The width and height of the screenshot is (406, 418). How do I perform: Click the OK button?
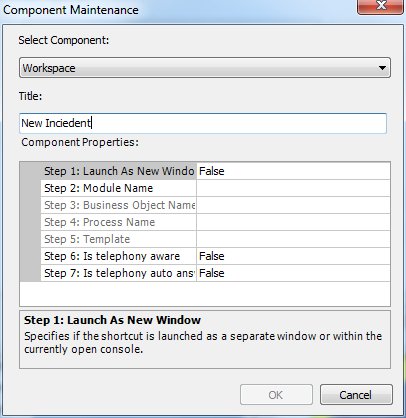(x=276, y=395)
